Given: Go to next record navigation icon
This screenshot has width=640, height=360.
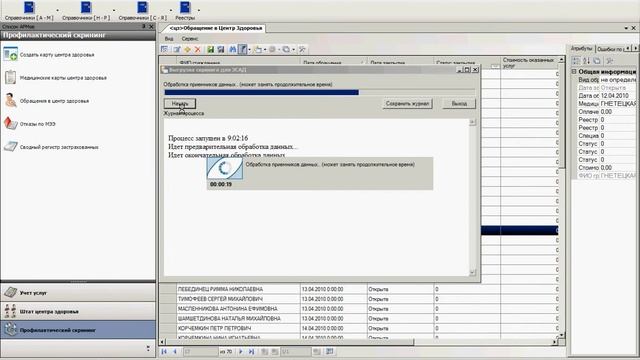Looking at the screenshot, I should [241, 351].
